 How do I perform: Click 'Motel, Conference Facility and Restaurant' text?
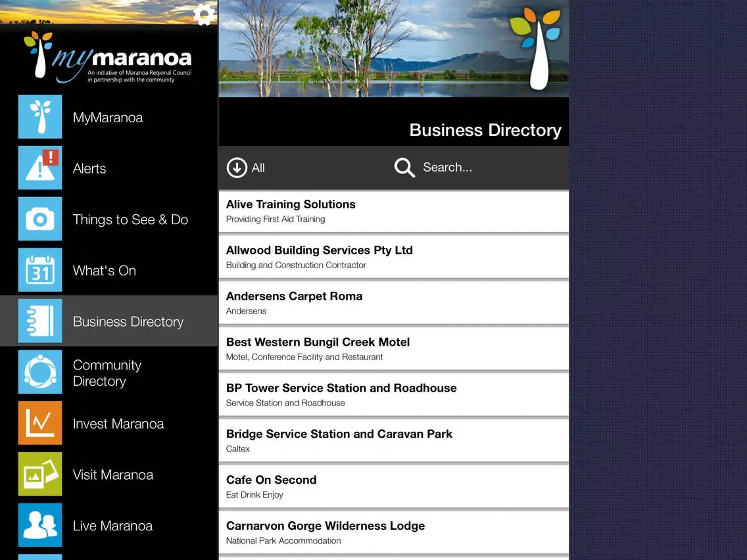click(304, 357)
